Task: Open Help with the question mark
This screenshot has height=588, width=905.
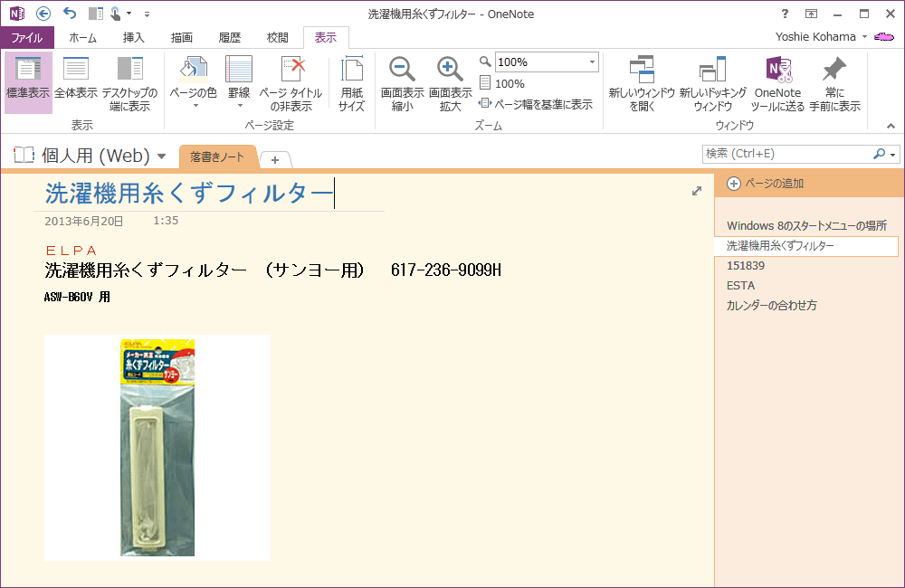Action: click(x=785, y=14)
